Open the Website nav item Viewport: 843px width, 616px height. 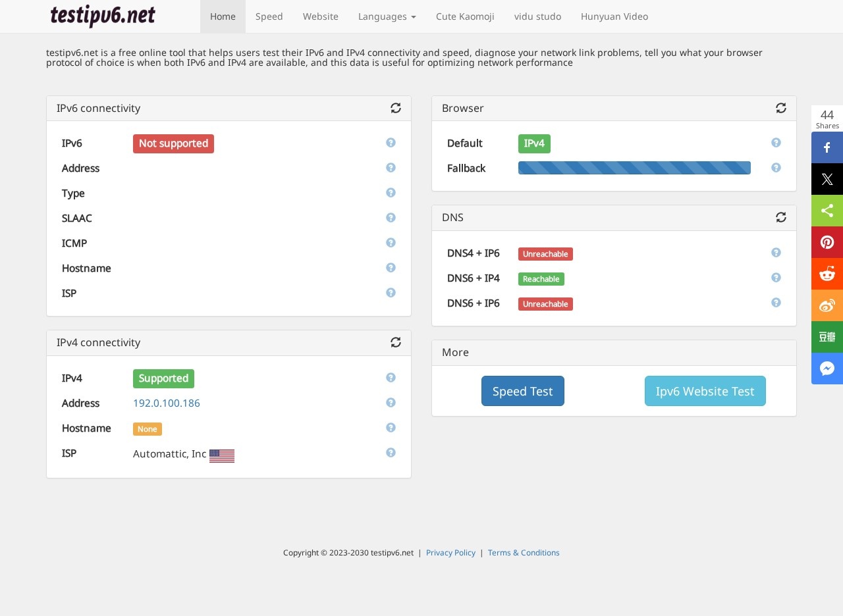[320, 16]
